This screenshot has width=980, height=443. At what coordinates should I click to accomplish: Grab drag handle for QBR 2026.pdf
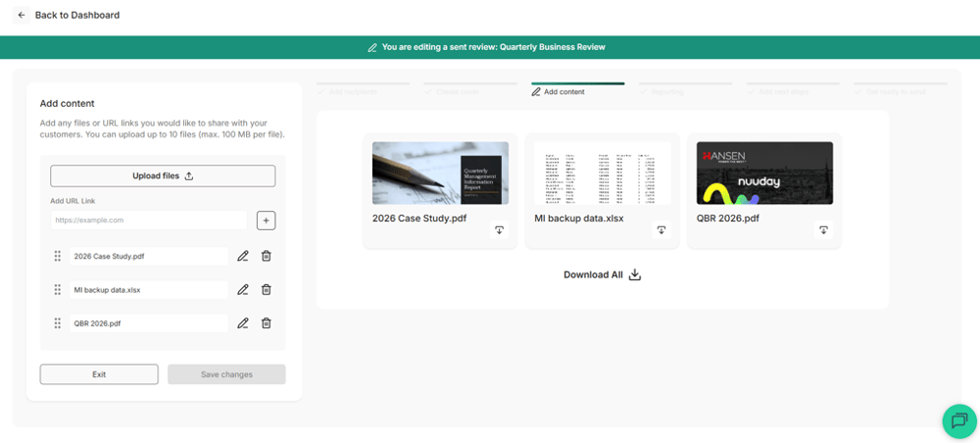(58, 323)
